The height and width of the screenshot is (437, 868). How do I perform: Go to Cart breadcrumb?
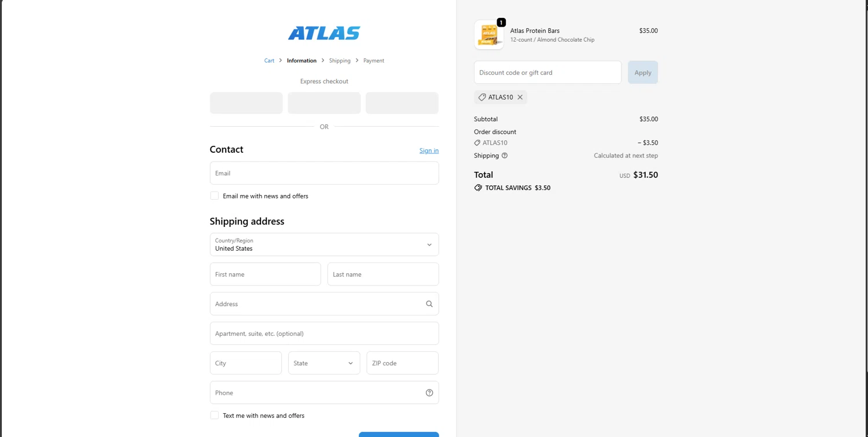tap(269, 61)
